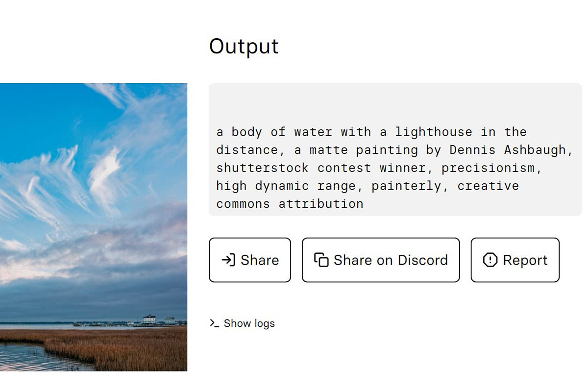Click the octagon warning icon in Report
Image resolution: width=588 pixels, height=392 pixels.
[490, 260]
